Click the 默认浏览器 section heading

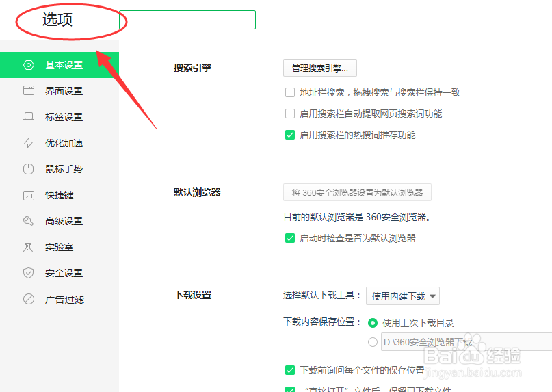point(197,193)
